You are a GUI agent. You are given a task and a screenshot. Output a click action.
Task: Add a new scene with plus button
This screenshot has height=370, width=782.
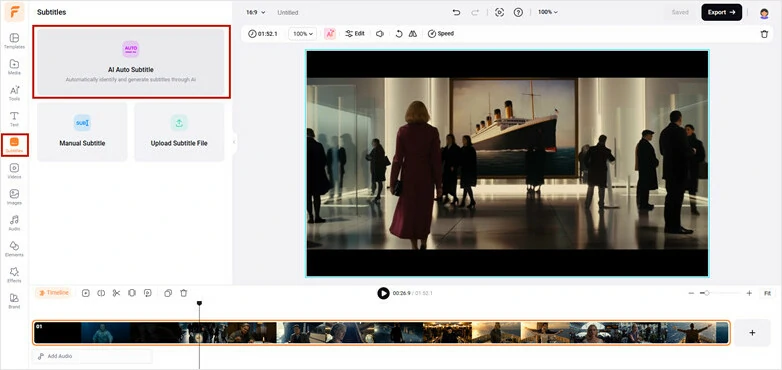753,333
